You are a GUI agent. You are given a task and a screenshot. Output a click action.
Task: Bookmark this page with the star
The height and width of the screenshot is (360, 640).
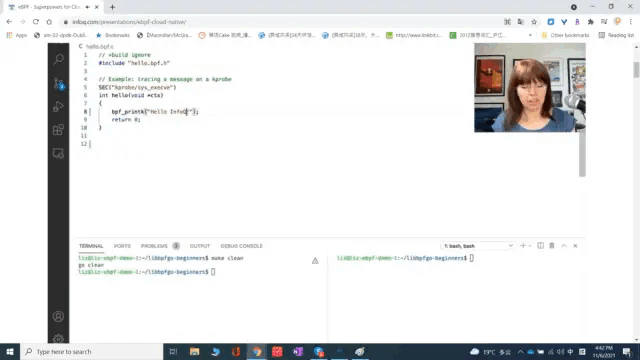click(x=534, y=22)
